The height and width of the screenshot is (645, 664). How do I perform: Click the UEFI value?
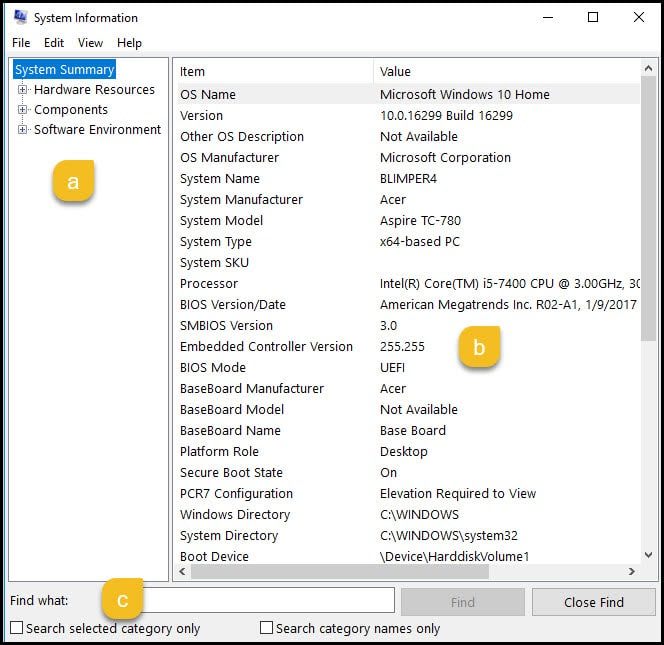(393, 368)
